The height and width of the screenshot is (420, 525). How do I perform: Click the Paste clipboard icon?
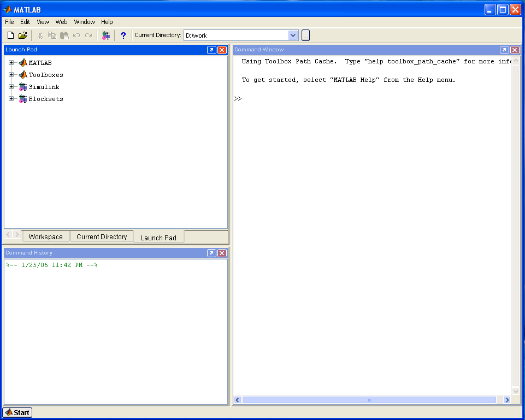coord(64,35)
